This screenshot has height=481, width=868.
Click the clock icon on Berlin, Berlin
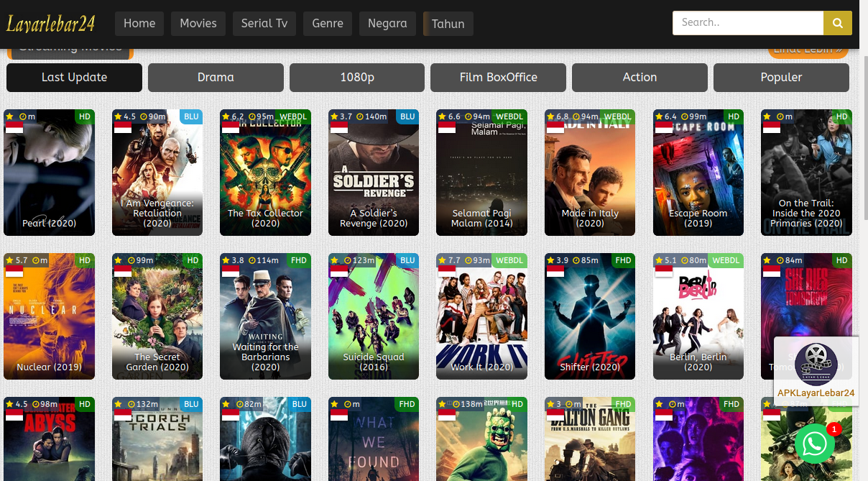coord(684,260)
